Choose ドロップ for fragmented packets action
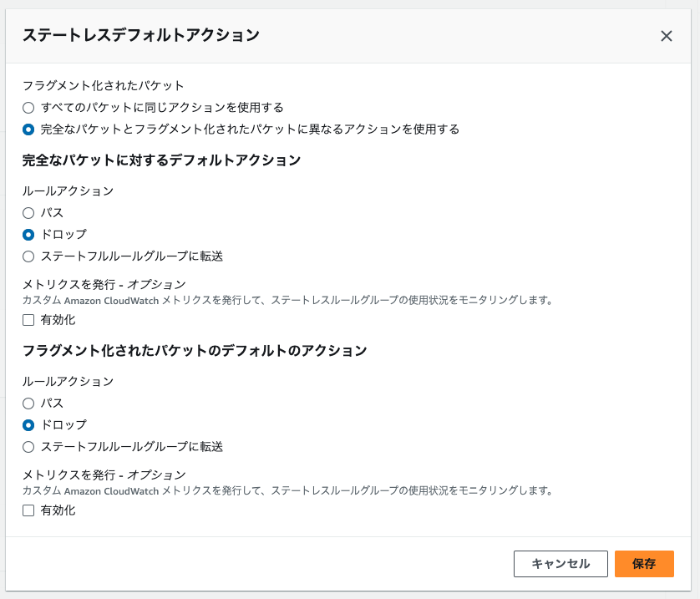700x599 pixels. (28, 425)
